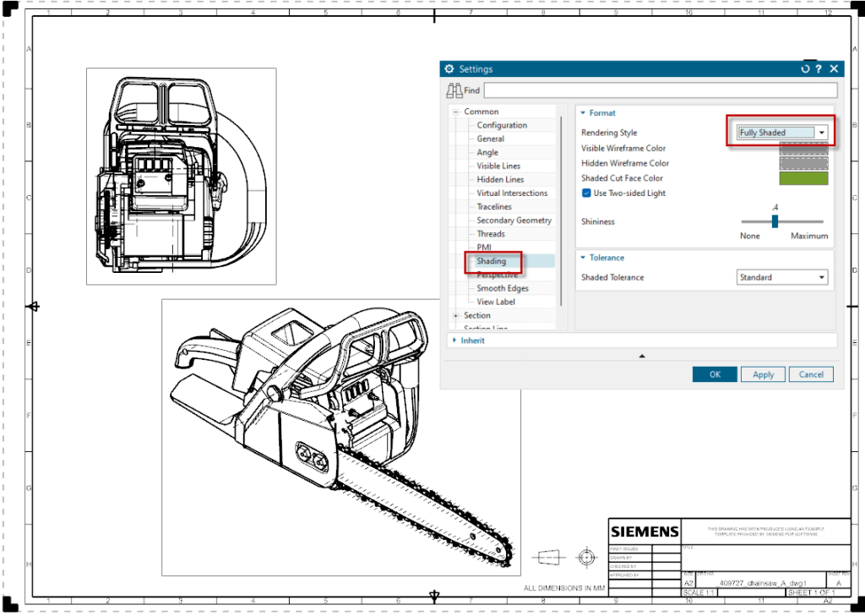Click 'SCALE 1:1' in title block

click(x=699, y=593)
